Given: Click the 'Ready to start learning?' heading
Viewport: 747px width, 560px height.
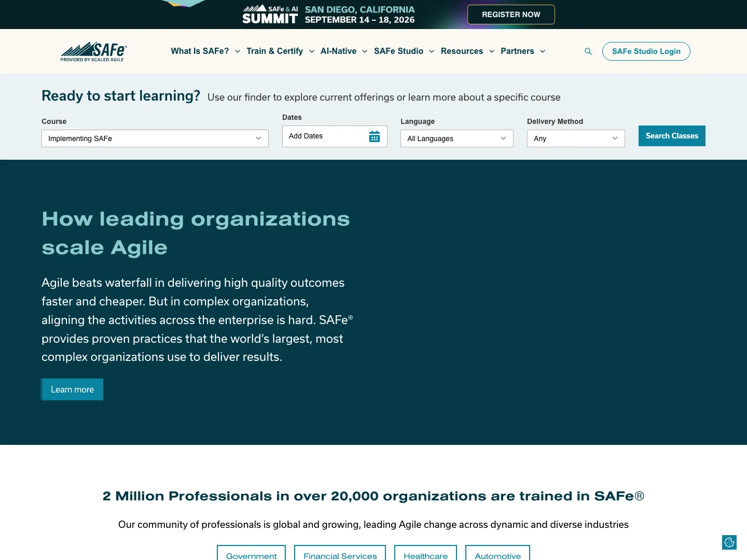Looking at the screenshot, I should tap(121, 96).
